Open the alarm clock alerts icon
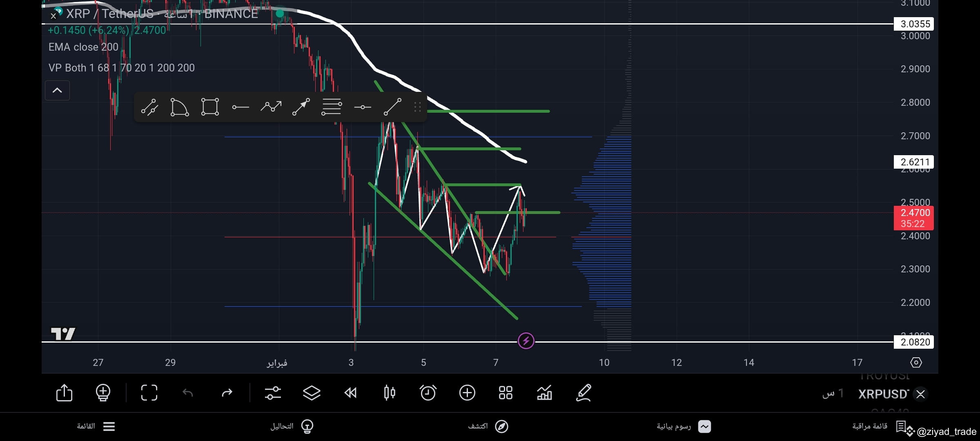The height and width of the screenshot is (441, 980). (x=428, y=393)
